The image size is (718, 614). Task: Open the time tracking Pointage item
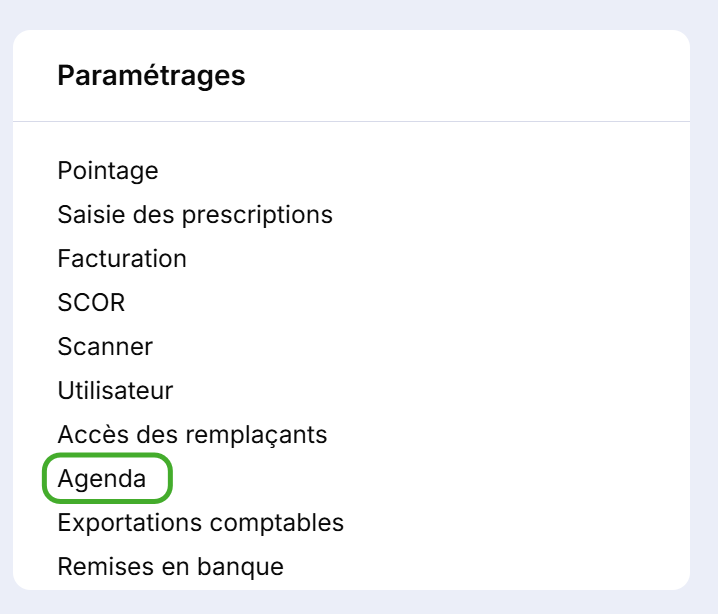tap(108, 171)
